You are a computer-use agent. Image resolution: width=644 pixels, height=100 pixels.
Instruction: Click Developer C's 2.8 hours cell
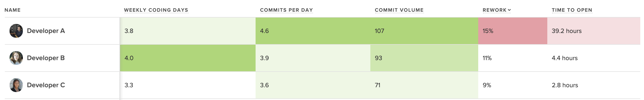point(594,85)
